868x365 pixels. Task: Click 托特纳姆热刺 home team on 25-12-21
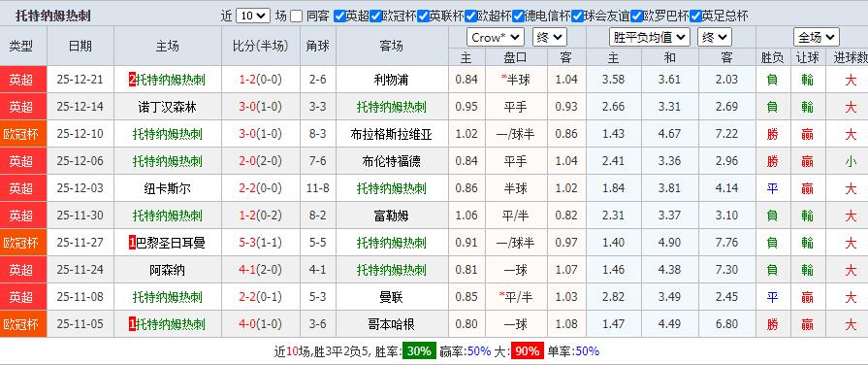pos(171,80)
